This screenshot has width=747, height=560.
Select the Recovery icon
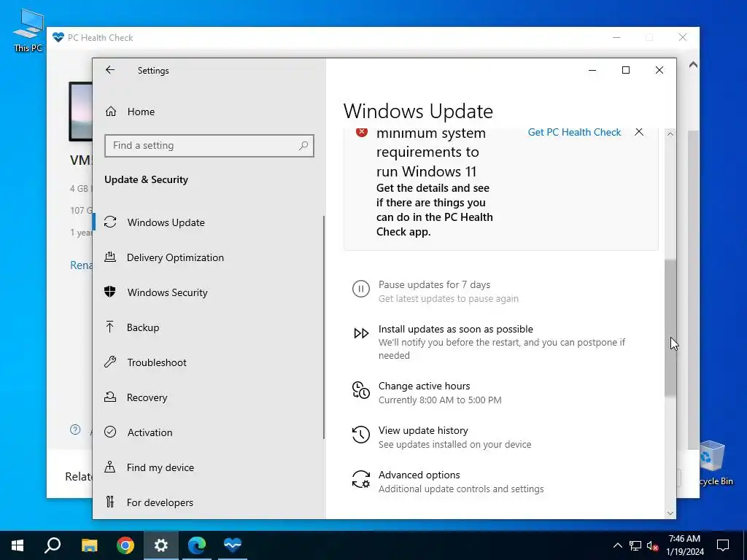110,397
